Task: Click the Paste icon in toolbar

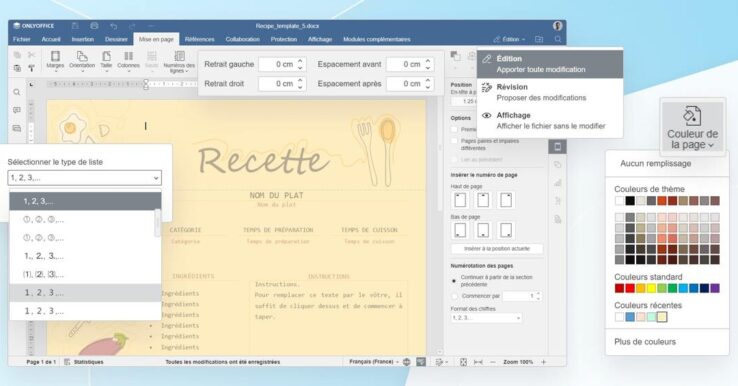Action: [x=17, y=68]
